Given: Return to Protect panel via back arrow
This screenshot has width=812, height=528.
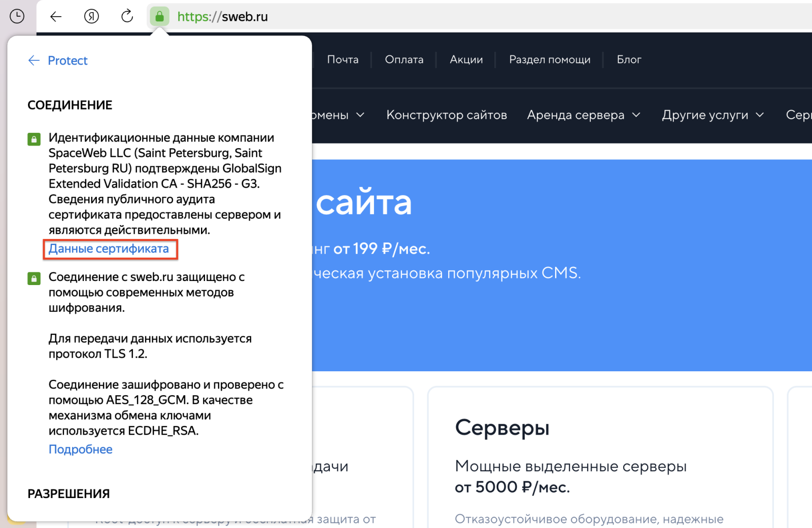Looking at the screenshot, I should click(34, 60).
